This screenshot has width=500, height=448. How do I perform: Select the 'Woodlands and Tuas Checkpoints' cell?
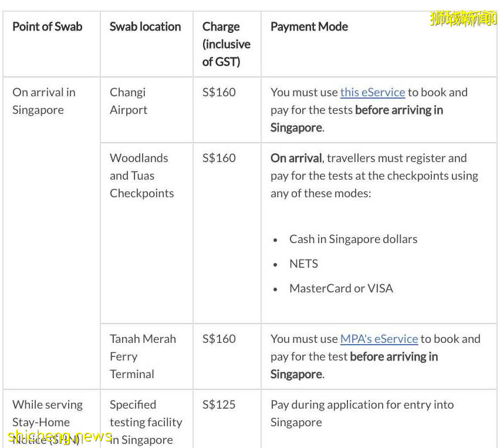click(142, 176)
